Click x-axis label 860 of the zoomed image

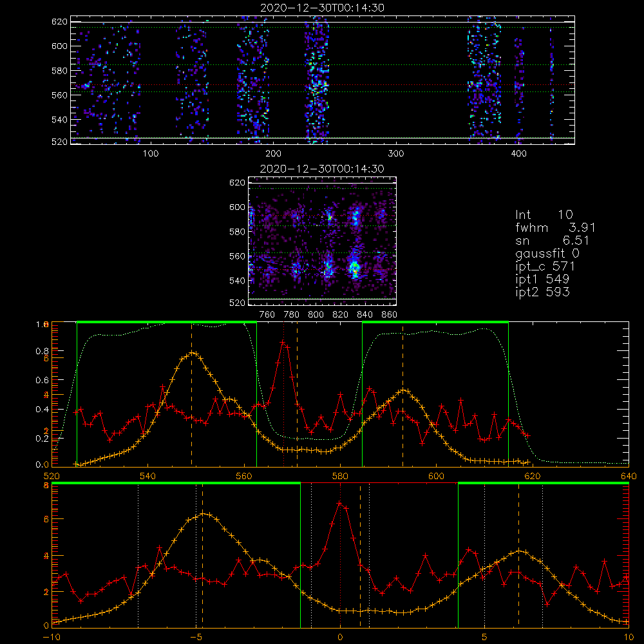click(390, 315)
